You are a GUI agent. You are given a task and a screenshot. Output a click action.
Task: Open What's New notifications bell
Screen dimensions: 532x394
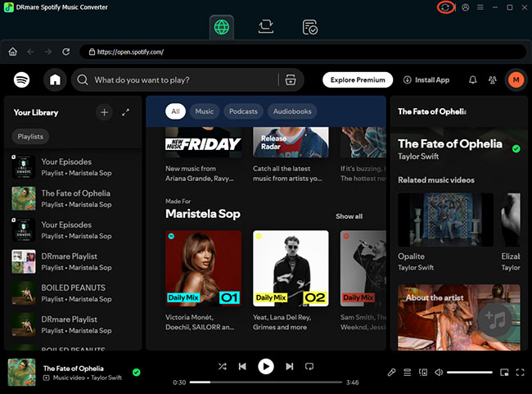coord(472,79)
